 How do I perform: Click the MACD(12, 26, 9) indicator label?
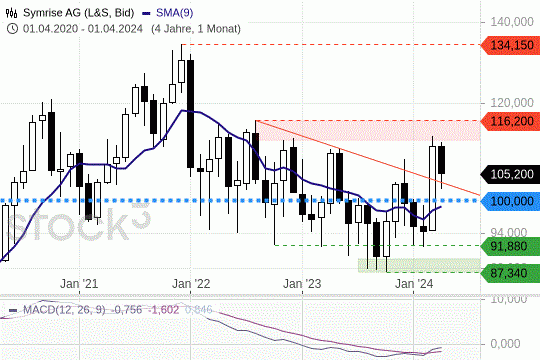(x=64, y=310)
